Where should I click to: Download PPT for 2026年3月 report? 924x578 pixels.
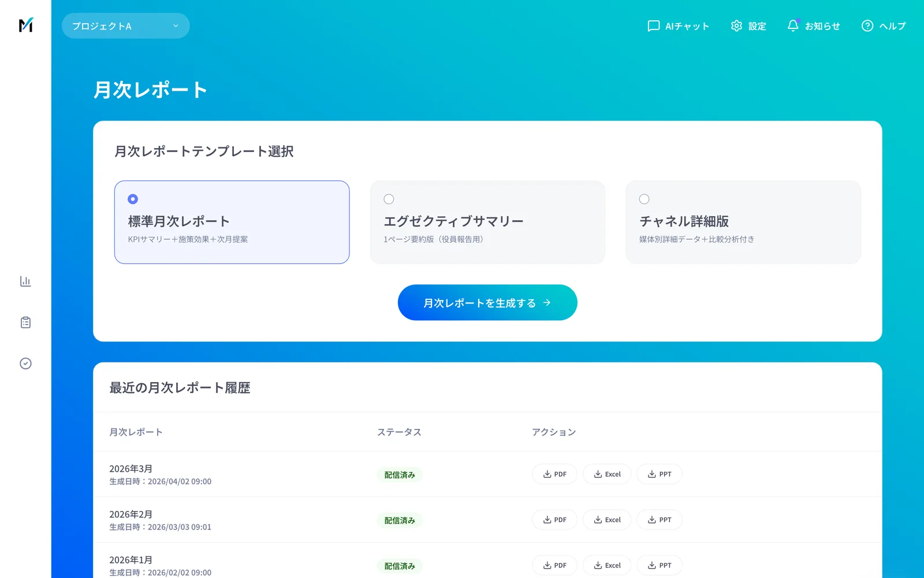click(x=660, y=474)
